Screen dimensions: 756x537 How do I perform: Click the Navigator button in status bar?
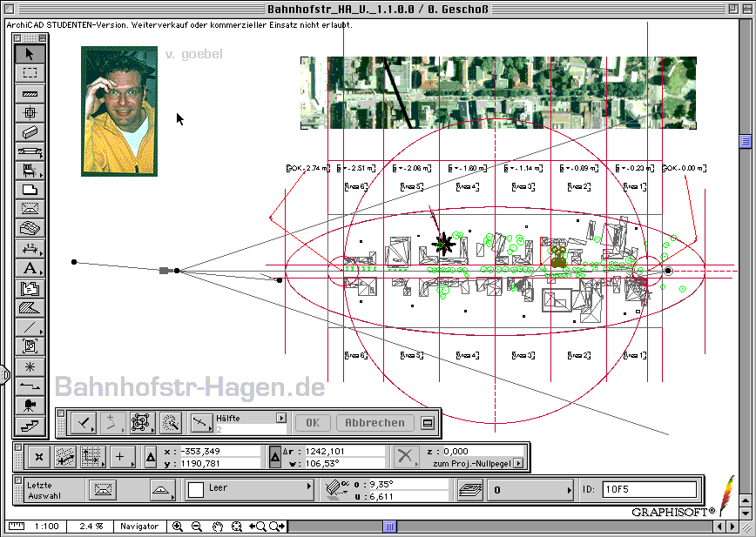pos(139,527)
